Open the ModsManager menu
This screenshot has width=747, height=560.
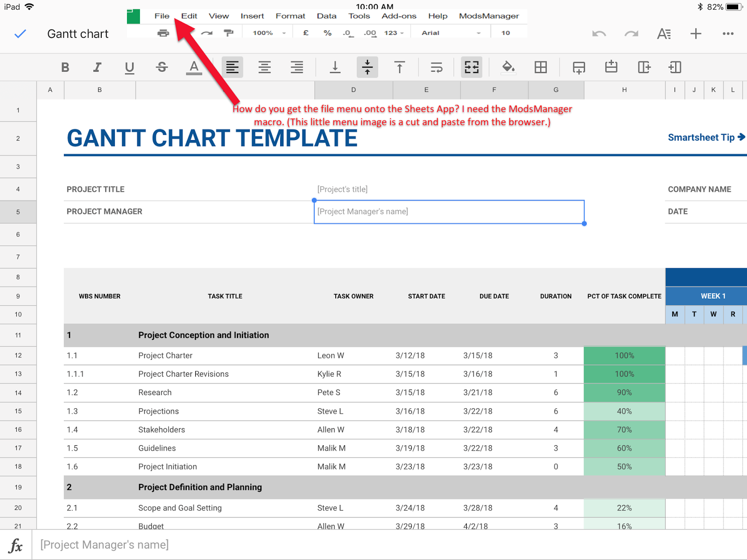[488, 16]
